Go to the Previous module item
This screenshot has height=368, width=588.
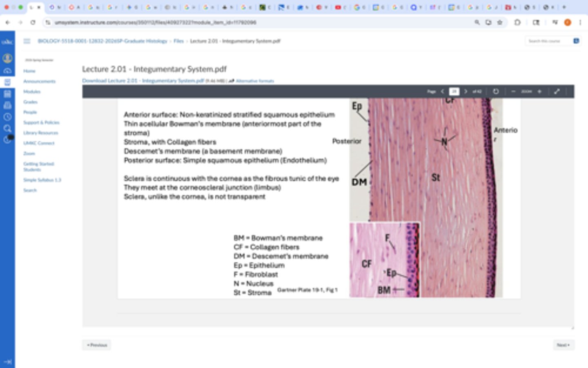pos(97,345)
